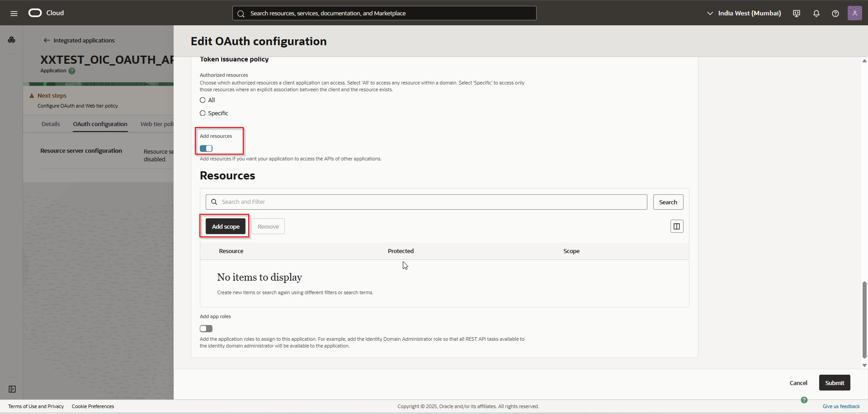Image resolution: width=868 pixels, height=414 pixels.
Task: Click the Add scope button
Action: coord(225,226)
